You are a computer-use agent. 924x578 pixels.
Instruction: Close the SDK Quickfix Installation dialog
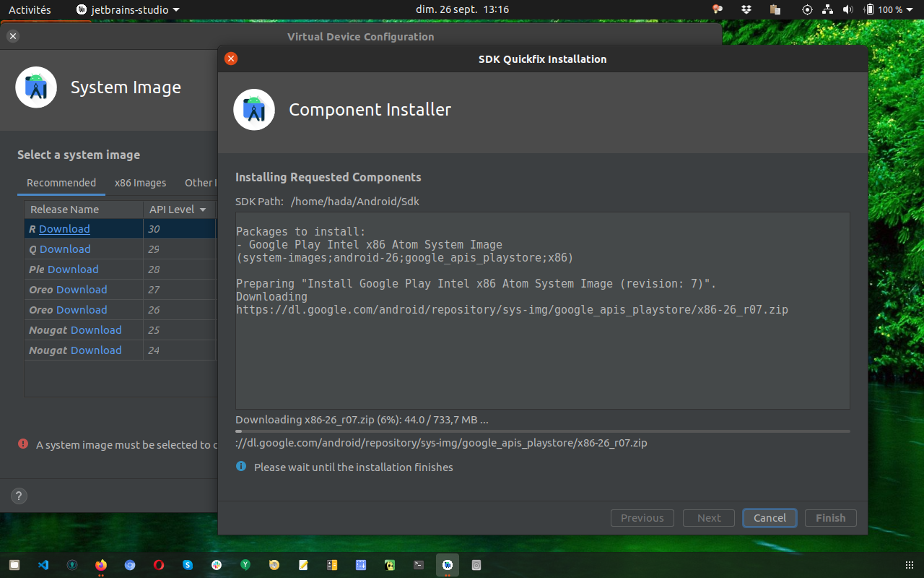point(231,59)
